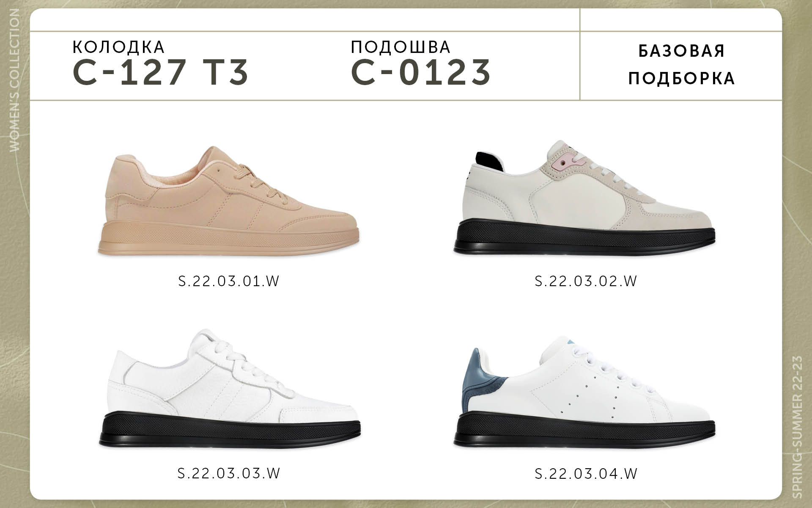Click the black sole of S.22.03.02.W sneaker
The width and height of the screenshot is (812, 508).
coord(585,238)
